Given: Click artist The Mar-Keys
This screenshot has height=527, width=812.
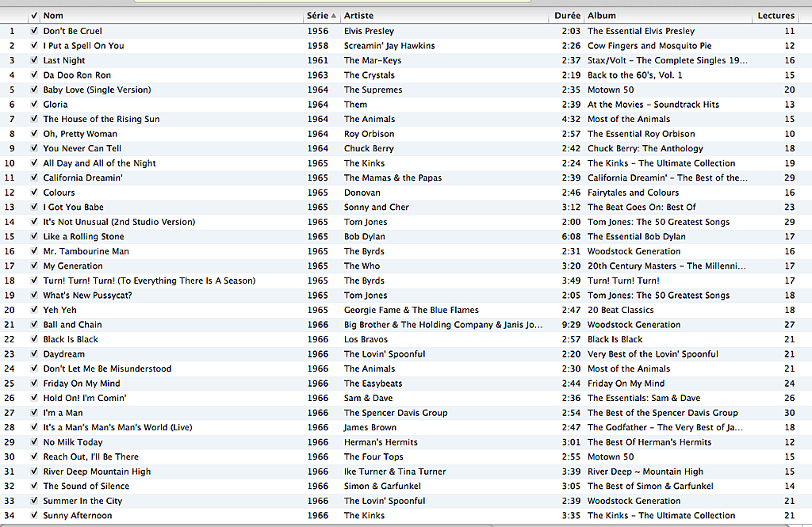Looking at the screenshot, I should (373, 60).
